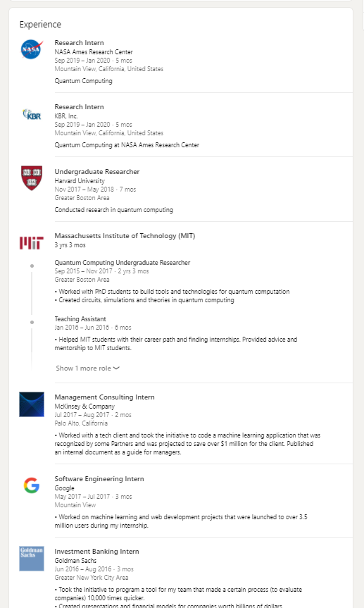Click the McKinsey & Company logo

pyautogui.click(x=32, y=404)
